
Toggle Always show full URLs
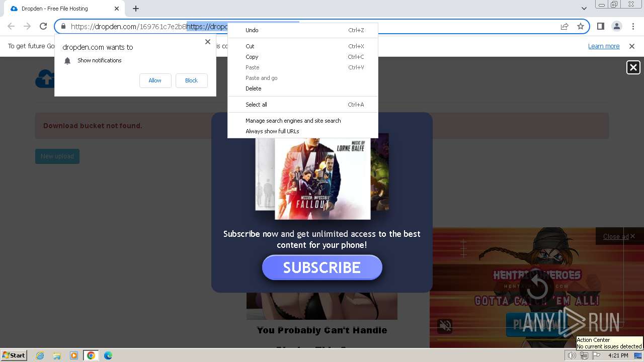[303, 131]
